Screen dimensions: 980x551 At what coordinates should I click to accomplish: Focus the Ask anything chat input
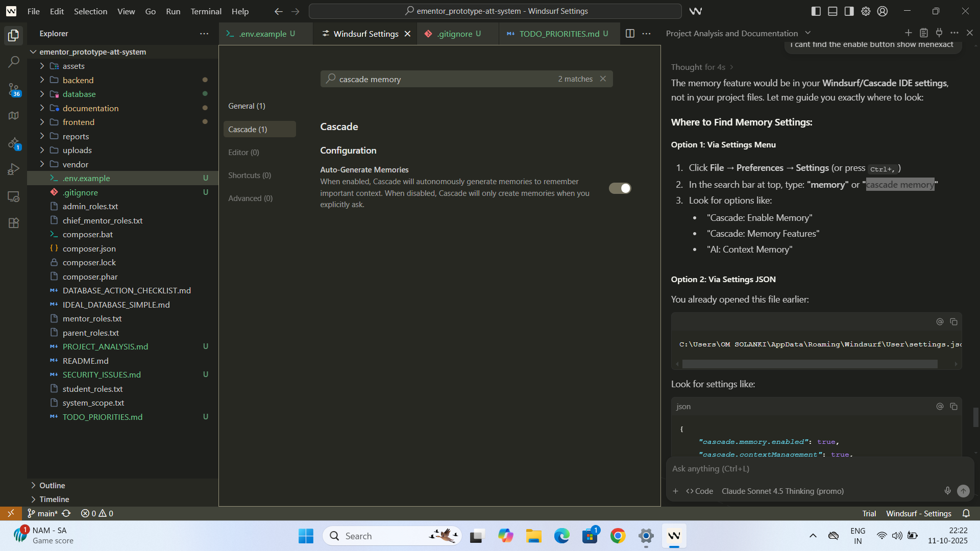click(819, 468)
